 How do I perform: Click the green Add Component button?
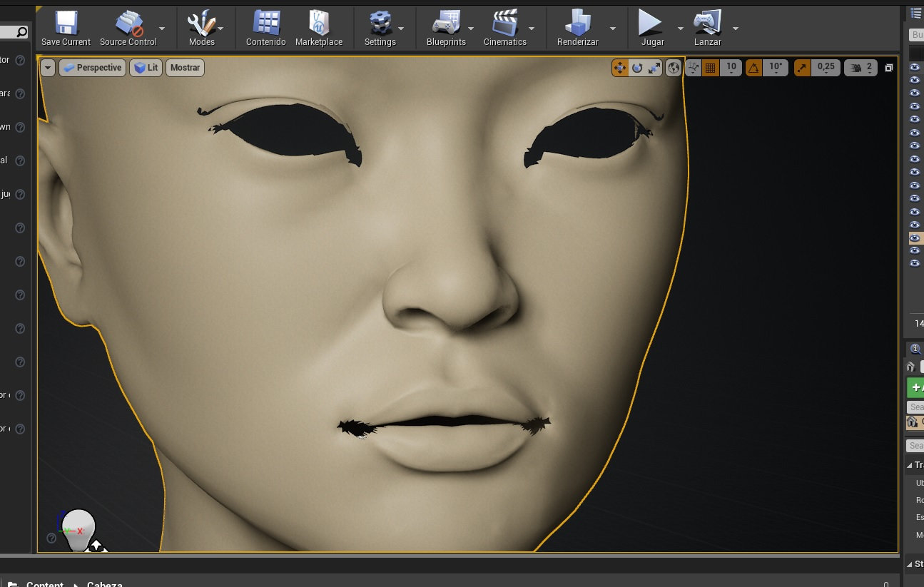(x=915, y=387)
